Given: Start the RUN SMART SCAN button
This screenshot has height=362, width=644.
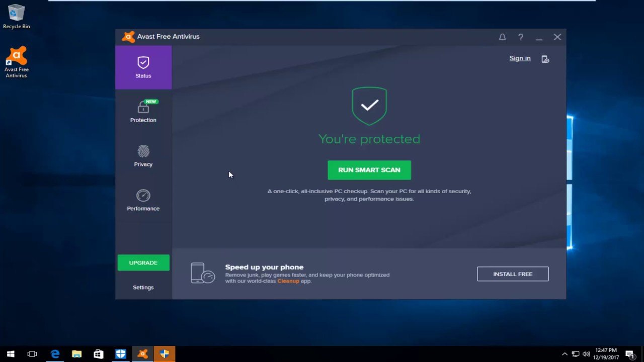Looking at the screenshot, I should 369,170.
